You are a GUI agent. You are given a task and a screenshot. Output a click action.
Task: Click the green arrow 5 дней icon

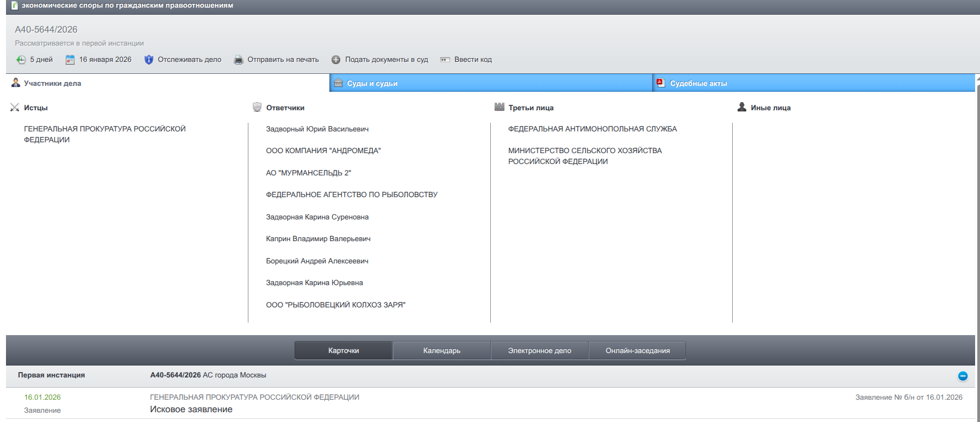[x=21, y=60]
